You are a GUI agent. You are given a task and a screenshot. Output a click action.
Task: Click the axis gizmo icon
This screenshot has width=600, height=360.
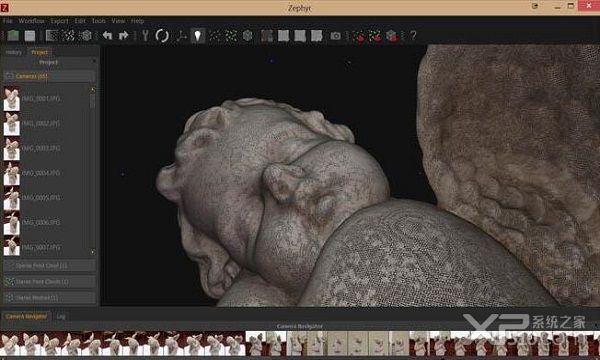(x=181, y=36)
